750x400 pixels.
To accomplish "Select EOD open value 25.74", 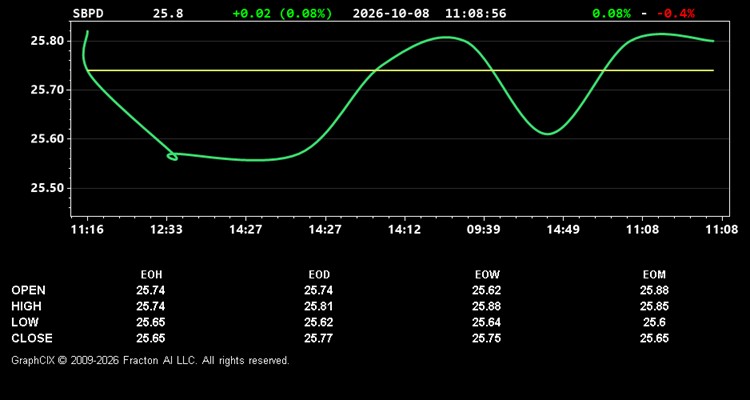I will tap(319, 290).
